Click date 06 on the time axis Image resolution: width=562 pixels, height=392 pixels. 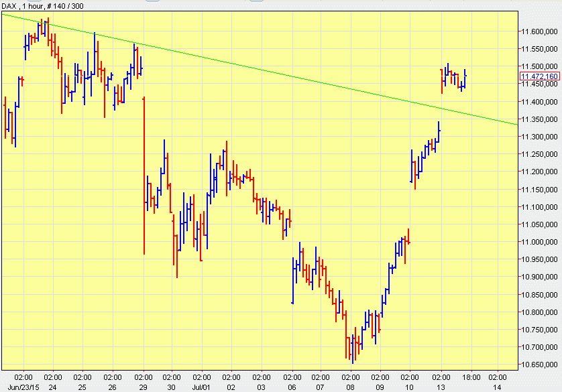292,387
